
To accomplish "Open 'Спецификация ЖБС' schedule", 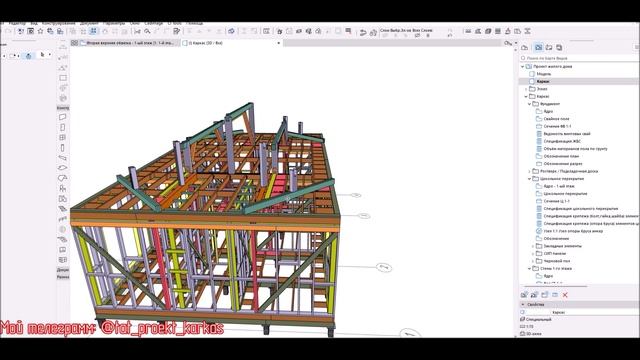I will 562,141.
